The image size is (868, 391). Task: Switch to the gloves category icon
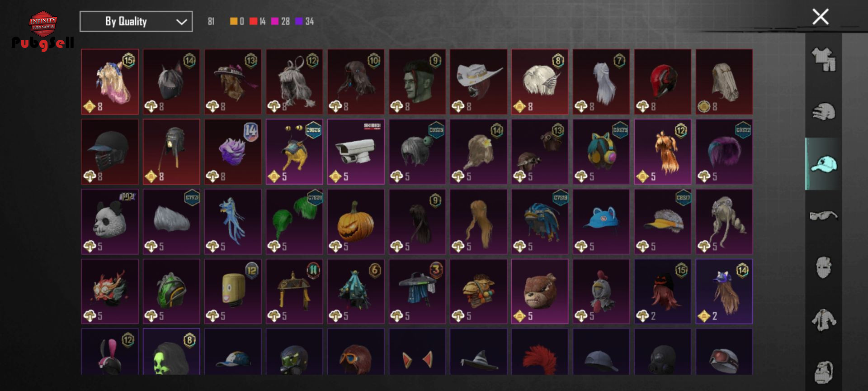[x=823, y=112]
